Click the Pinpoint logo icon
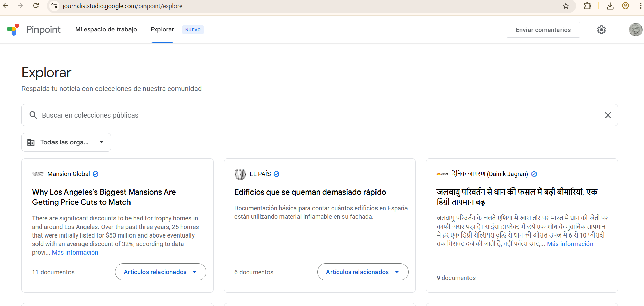644x306 pixels. [13, 30]
